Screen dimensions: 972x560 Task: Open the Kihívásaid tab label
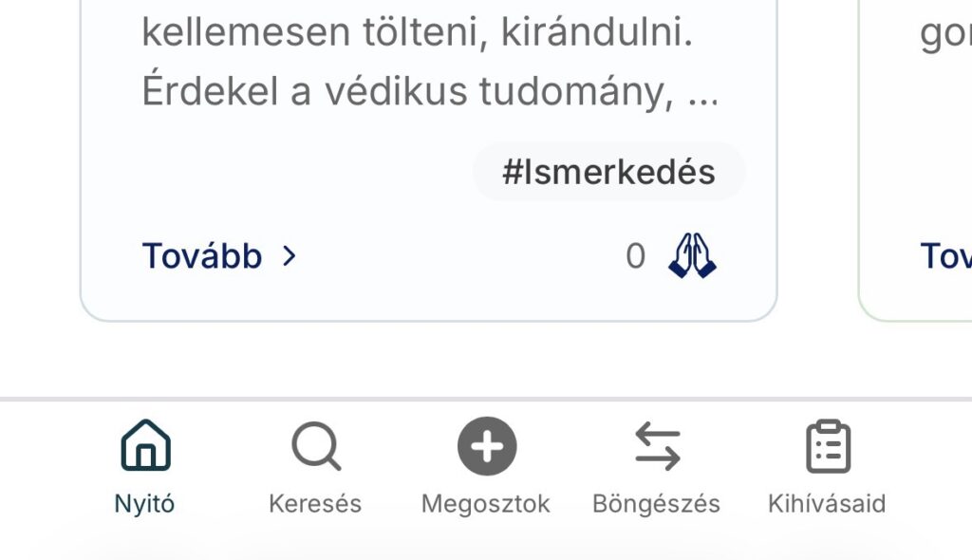coord(827,503)
